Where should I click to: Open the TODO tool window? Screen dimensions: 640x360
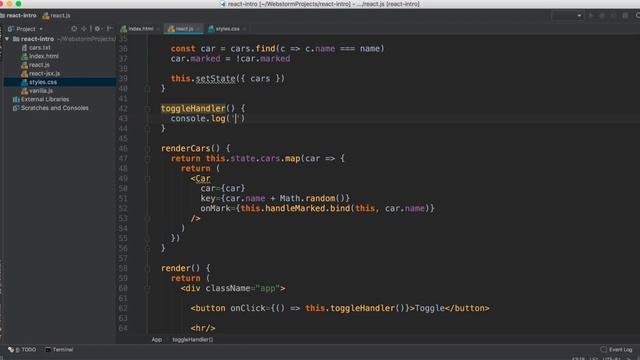point(22,350)
